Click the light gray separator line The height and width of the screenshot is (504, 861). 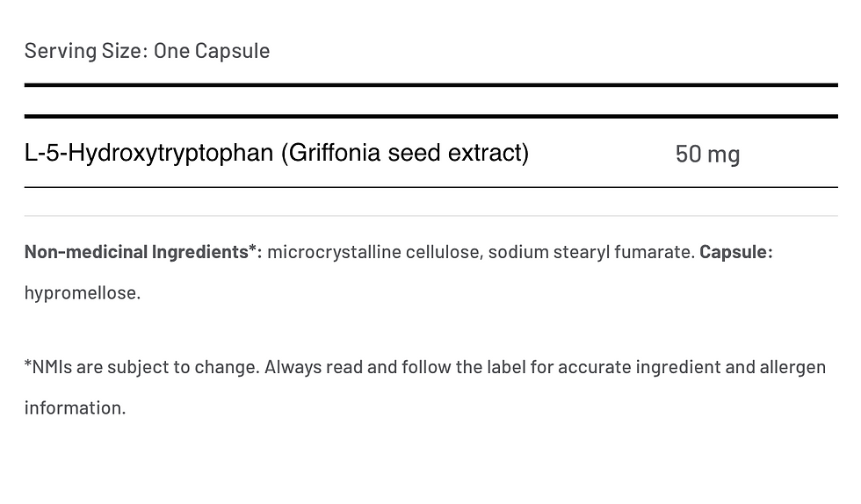coord(430,216)
